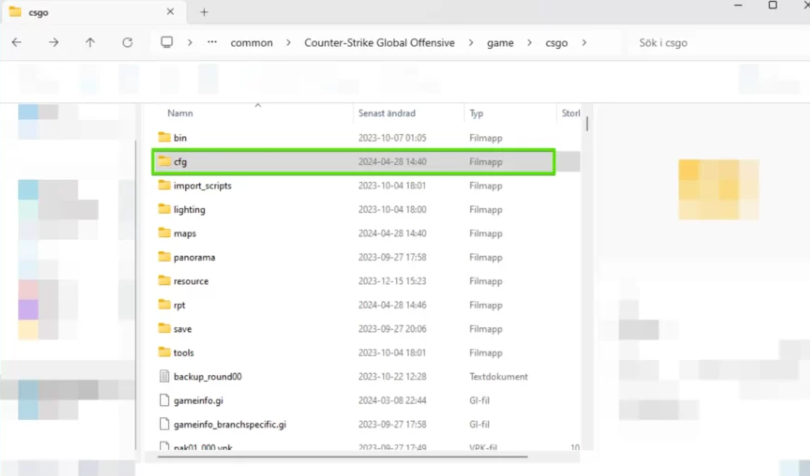Viewport: 810px width, 476px height.
Task: Select the rpt folder icon
Action: pyautogui.click(x=164, y=304)
